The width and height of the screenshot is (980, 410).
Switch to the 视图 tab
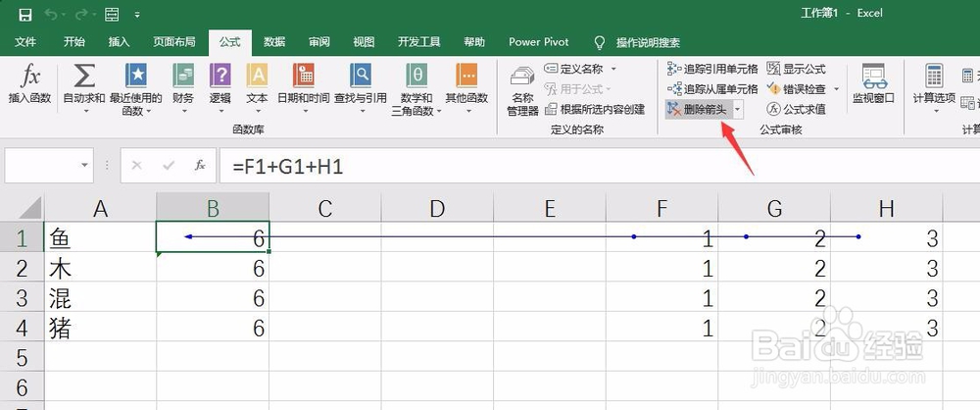(x=365, y=42)
